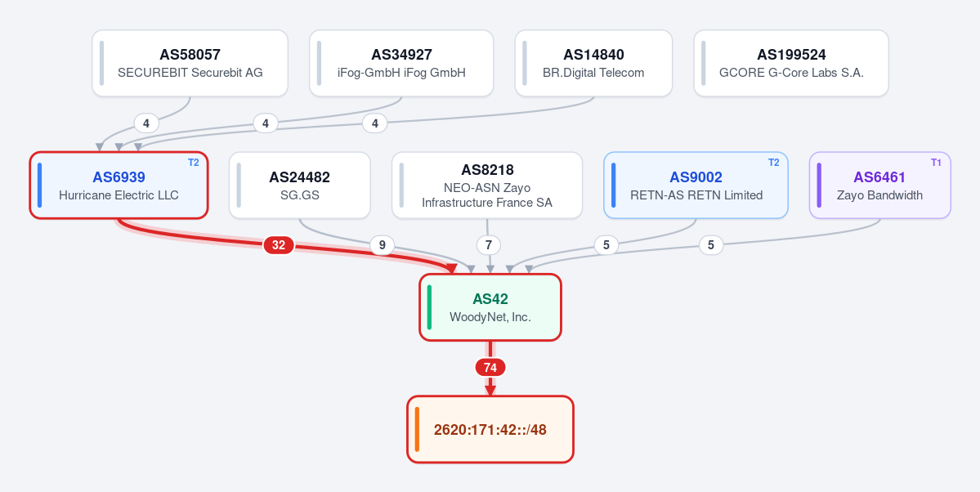980x492 pixels.
Task: Select the AS14840 BR.Digital Telecom node
Action: (x=593, y=63)
